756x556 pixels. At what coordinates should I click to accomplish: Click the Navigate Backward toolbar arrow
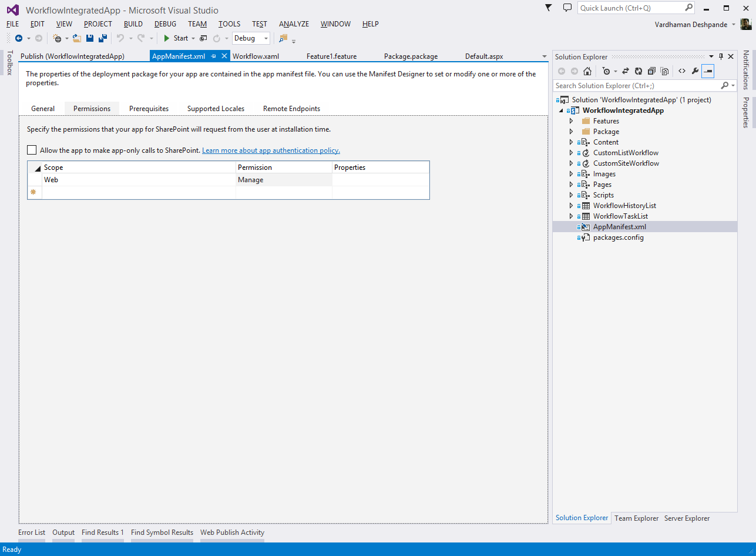tap(19, 38)
